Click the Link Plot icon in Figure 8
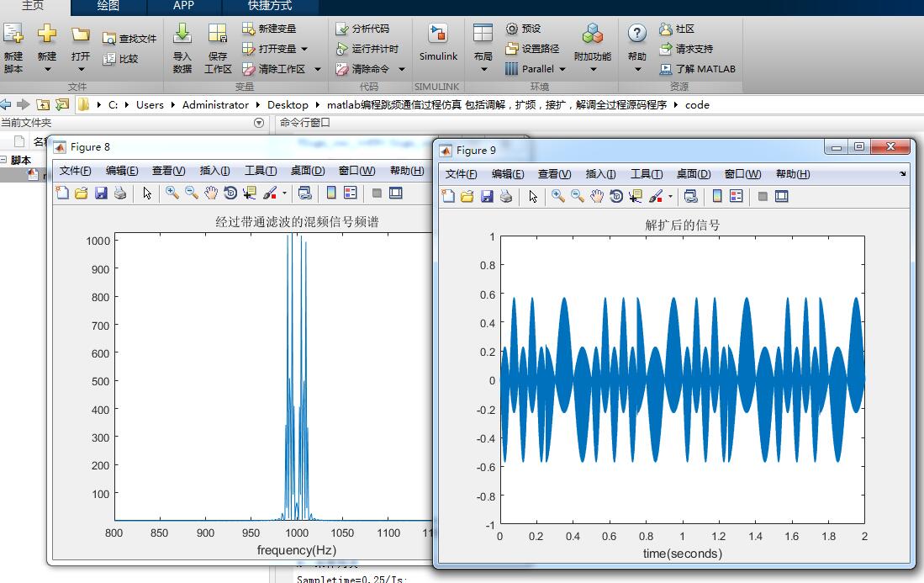 coord(304,193)
